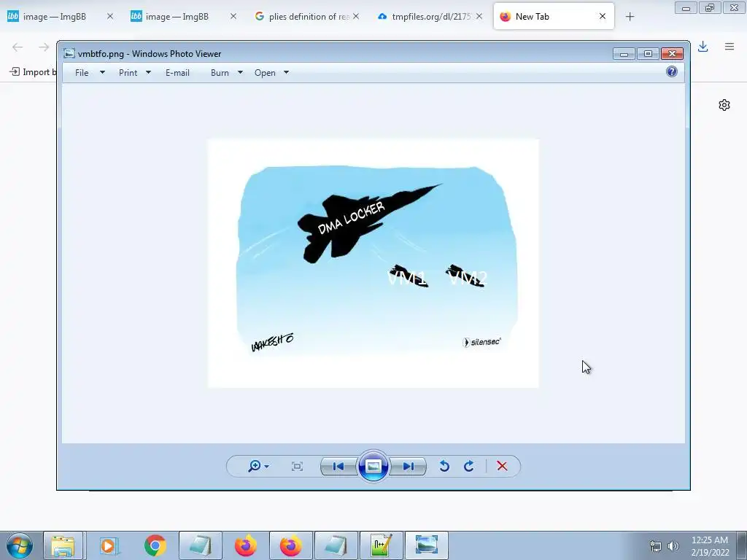Image resolution: width=747 pixels, height=560 pixels.
Task: Open the Windows Start menu
Action: (20, 545)
